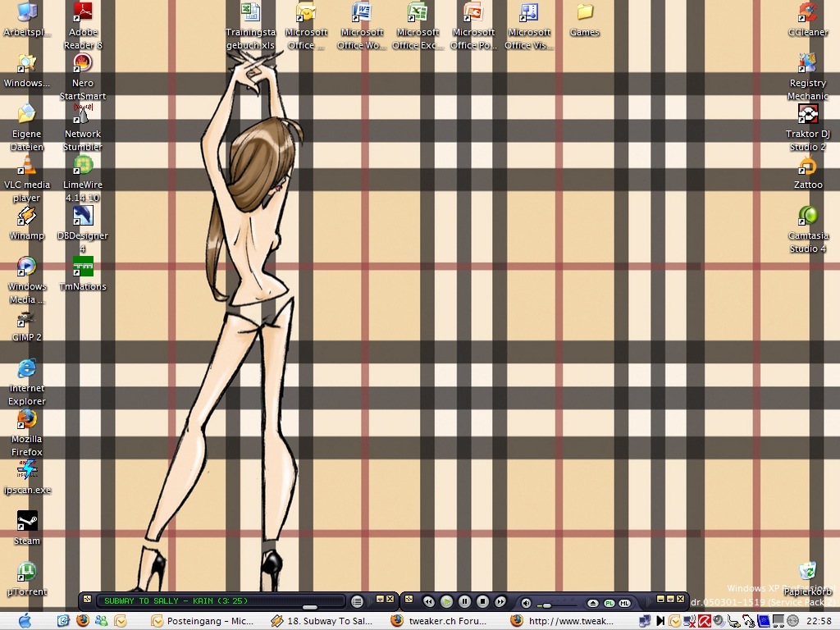Launch Mozilla Firefox from the desktop
This screenshot has width=840, height=630.
27,420
